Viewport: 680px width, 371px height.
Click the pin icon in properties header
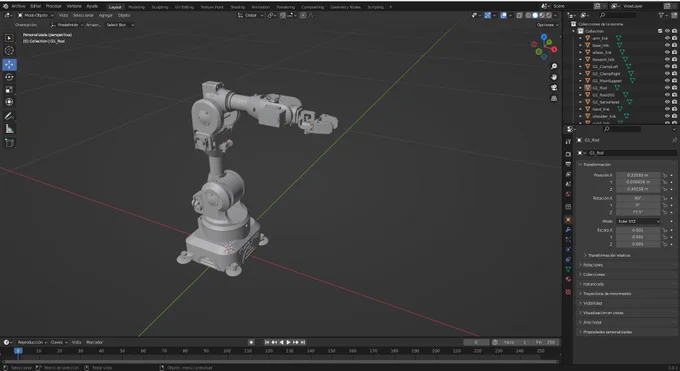[x=674, y=140]
